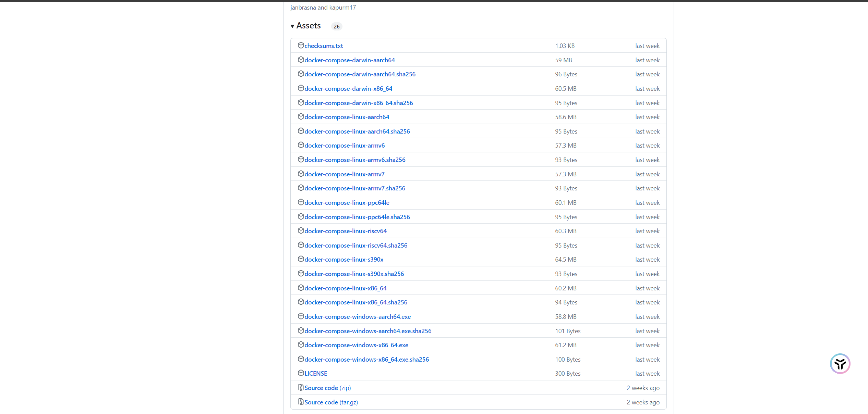This screenshot has height=414, width=868.
Task: Open the checksums.txt link
Action: tap(323, 46)
